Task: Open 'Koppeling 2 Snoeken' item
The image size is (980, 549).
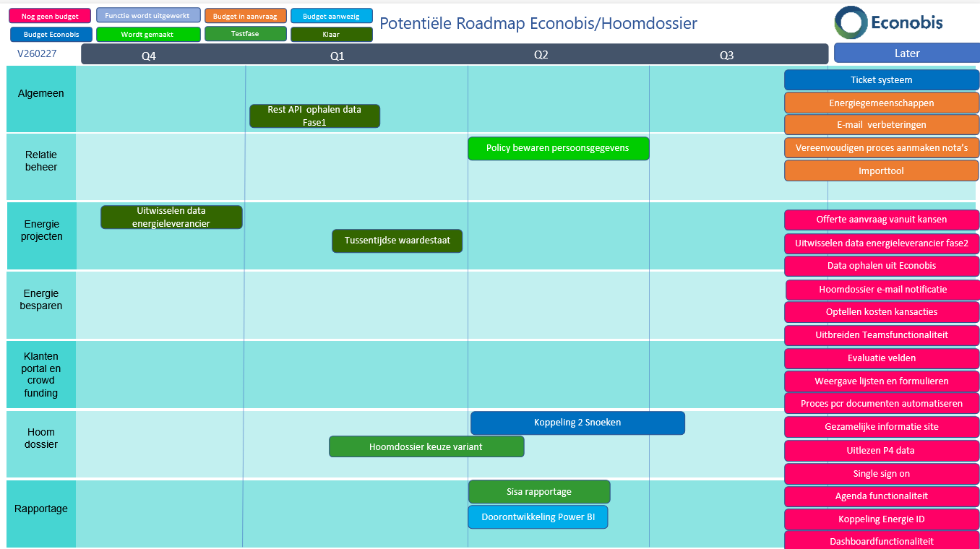Action: [x=577, y=423]
